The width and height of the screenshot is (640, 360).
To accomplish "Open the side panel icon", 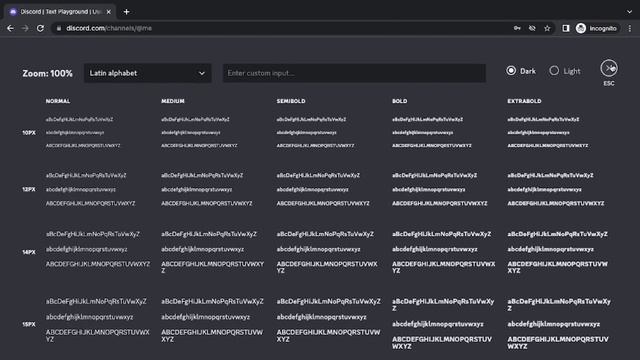I will tap(566, 28).
